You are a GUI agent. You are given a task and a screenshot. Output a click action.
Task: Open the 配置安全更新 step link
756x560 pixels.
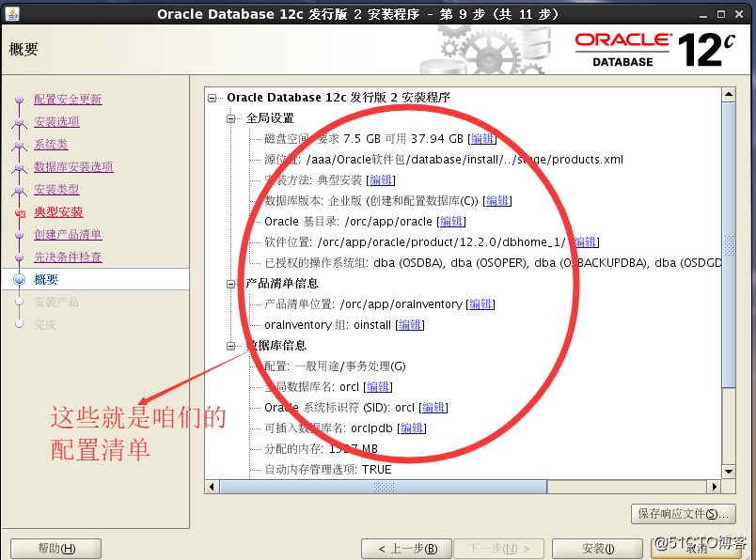[68, 100]
